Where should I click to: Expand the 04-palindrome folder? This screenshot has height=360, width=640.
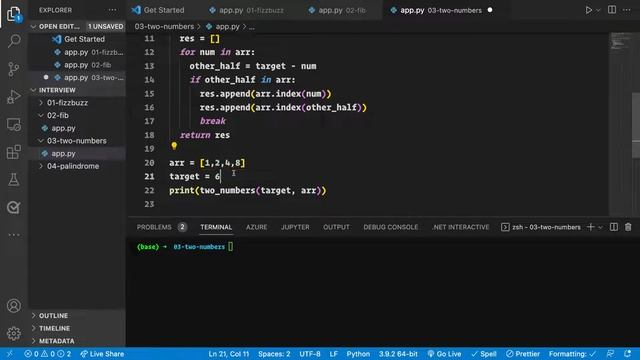pyautogui.click(x=78, y=166)
